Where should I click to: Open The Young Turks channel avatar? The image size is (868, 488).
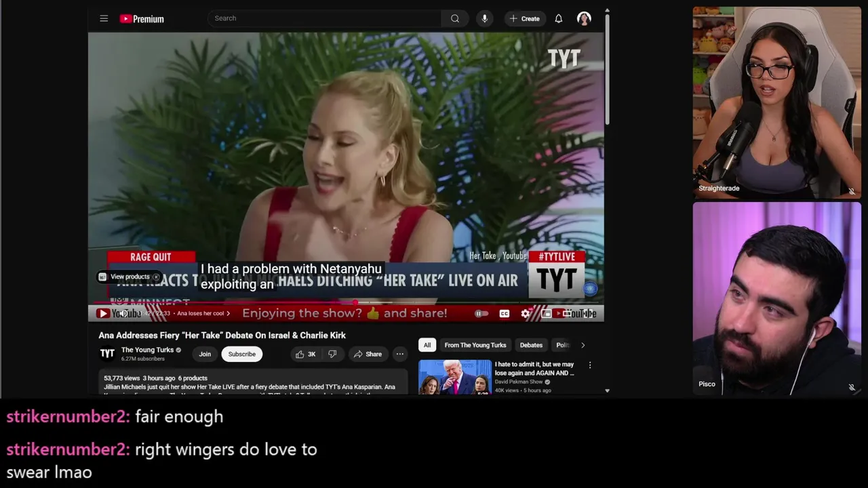pyautogui.click(x=107, y=354)
